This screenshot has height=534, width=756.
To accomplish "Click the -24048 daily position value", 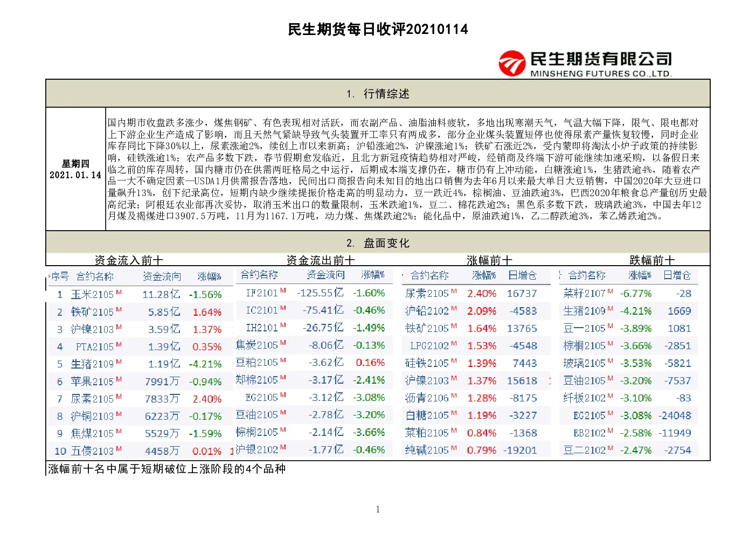I will point(675,415).
